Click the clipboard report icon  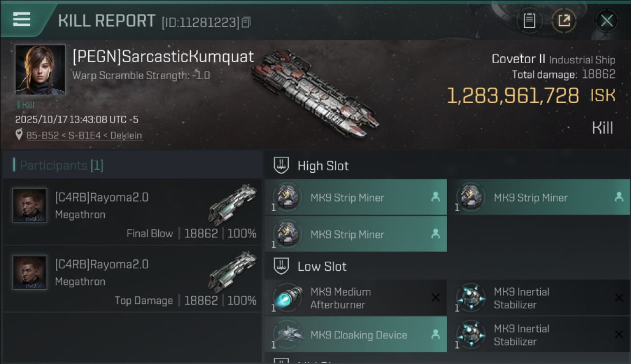(x=529, y=20)
